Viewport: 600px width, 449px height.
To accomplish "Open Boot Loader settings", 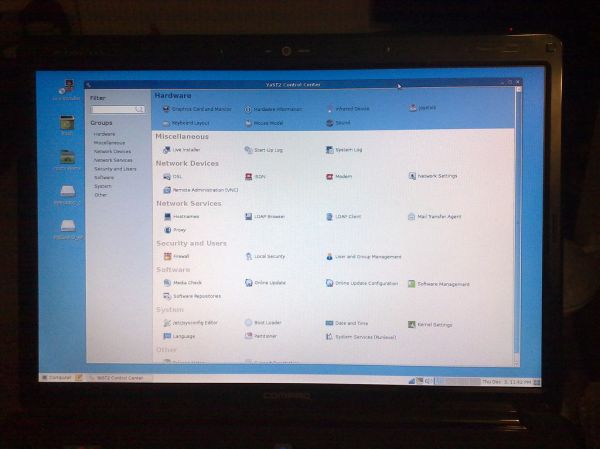I will 263,323.
